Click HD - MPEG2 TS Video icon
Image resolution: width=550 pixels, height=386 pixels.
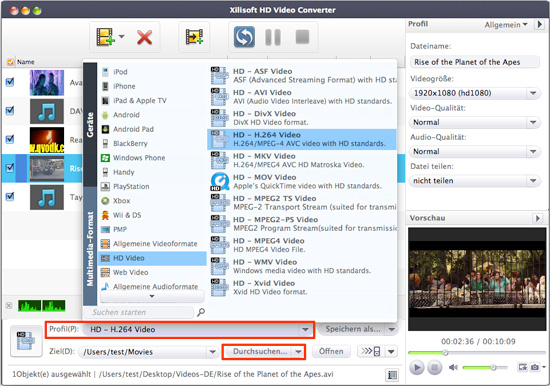tap(220, 202)
